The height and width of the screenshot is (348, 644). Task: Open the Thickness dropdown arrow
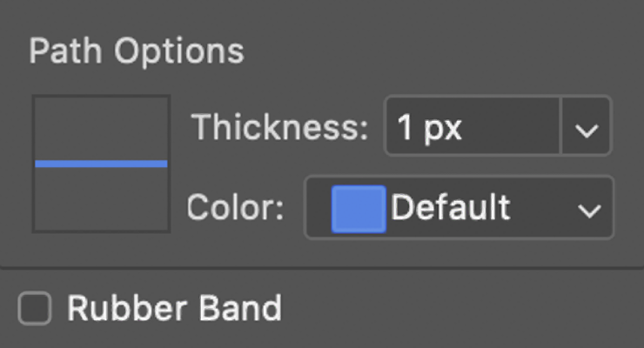click(587, 130)
